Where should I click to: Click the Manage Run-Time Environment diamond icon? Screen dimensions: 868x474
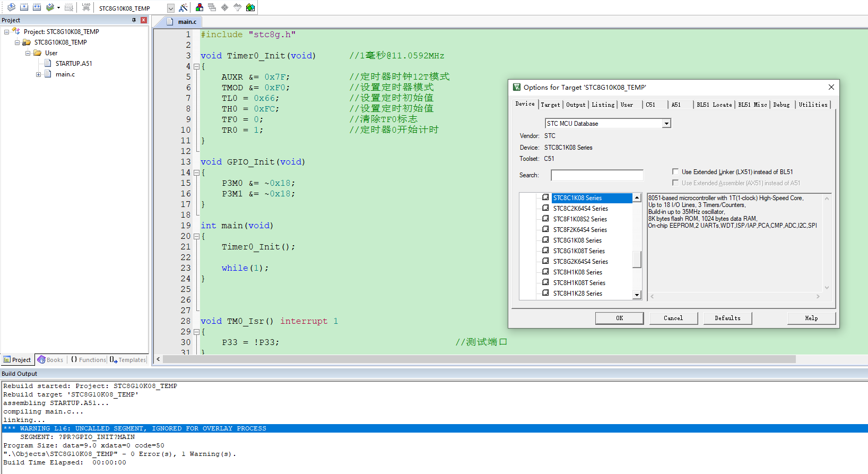tap(225, 7)
